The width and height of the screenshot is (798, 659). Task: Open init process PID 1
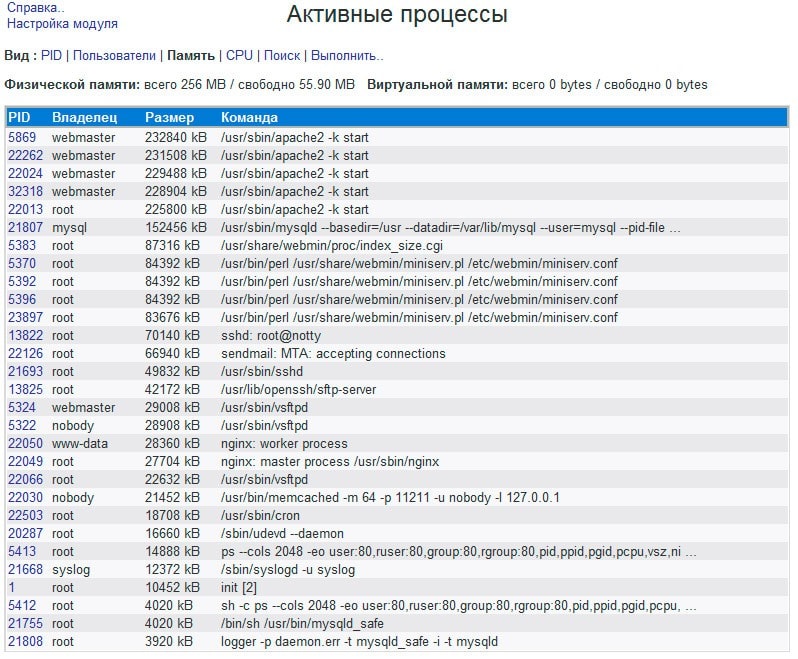[x=12, y=587]
